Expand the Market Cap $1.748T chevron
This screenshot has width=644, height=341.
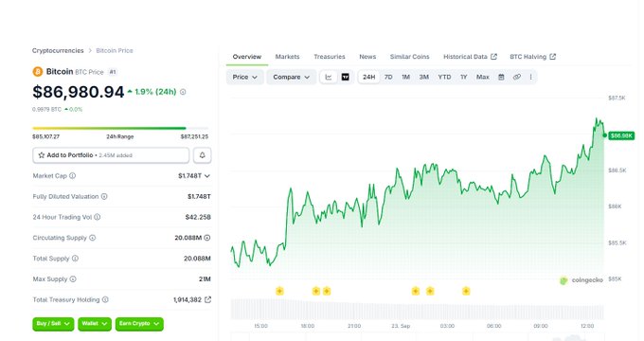pos(207,176)
